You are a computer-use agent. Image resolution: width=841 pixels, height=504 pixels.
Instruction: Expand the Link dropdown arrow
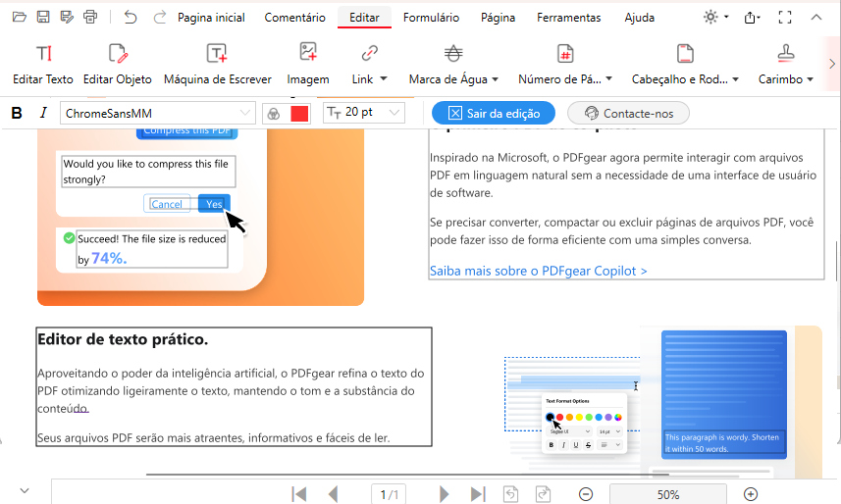coord(384,78)
